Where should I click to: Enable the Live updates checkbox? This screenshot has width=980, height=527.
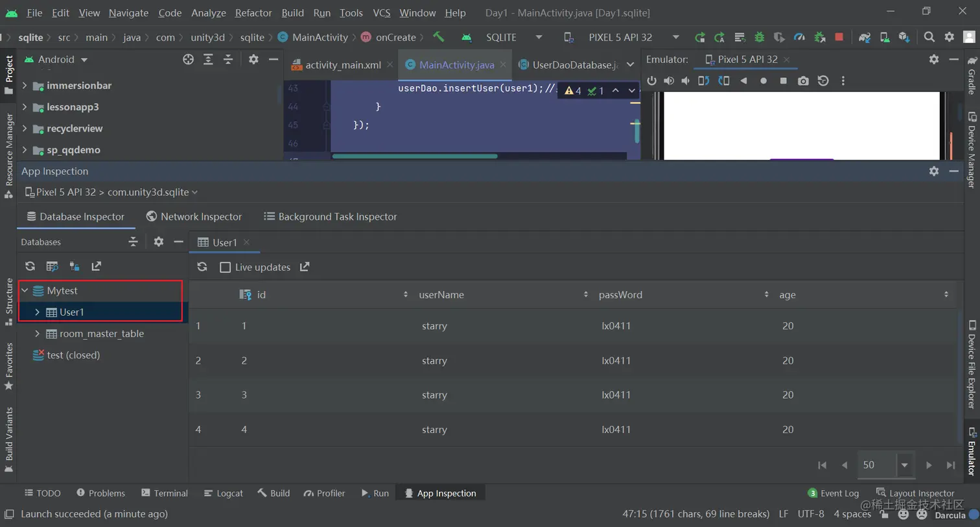click(226, 268)
